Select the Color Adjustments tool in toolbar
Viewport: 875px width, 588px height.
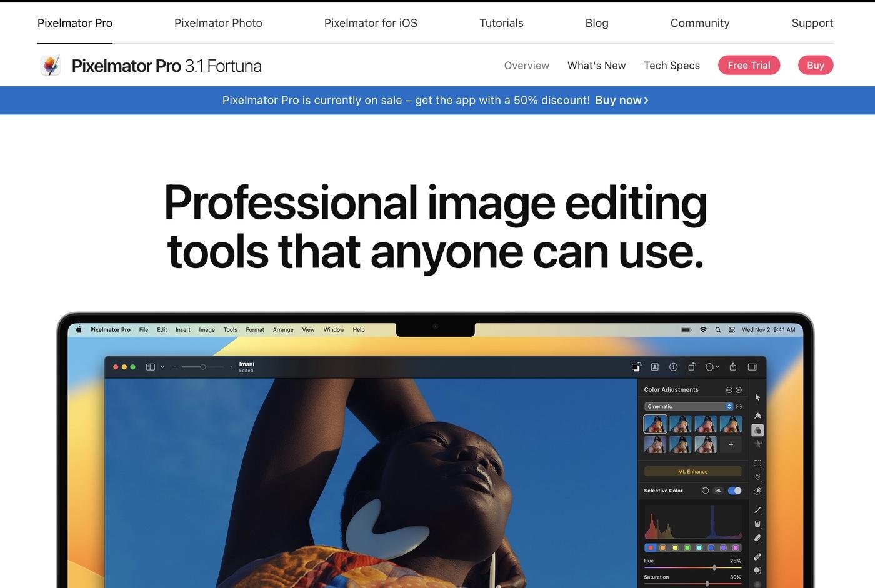click(x=757, y=430)
